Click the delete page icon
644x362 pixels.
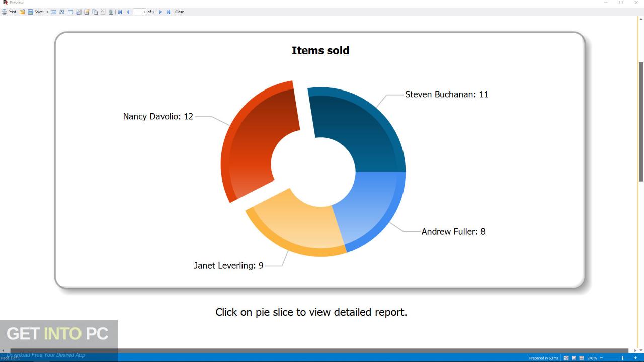click(x=103, y=12)
